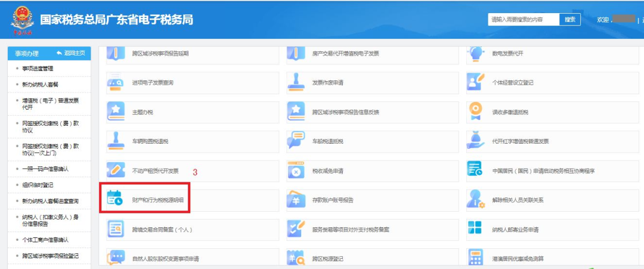The image size is (644, 269).
Task: Click the 税收减免申请 icon
Action: click(296, 171)
